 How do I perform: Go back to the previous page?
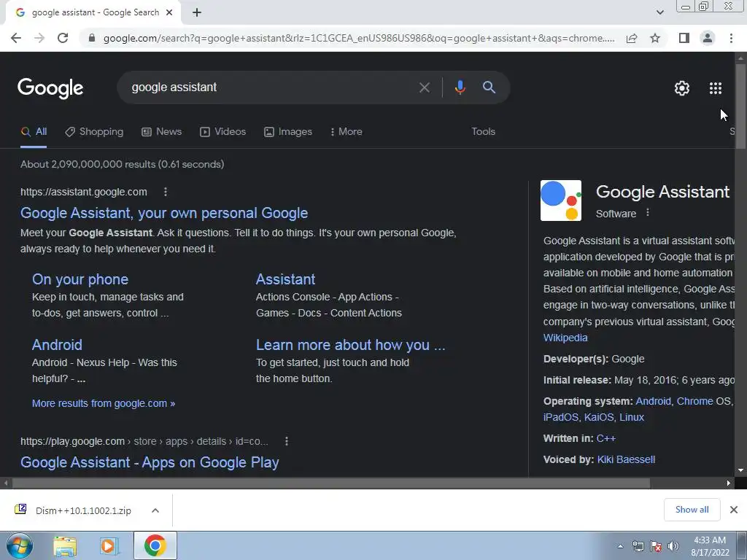click(16, 38)
